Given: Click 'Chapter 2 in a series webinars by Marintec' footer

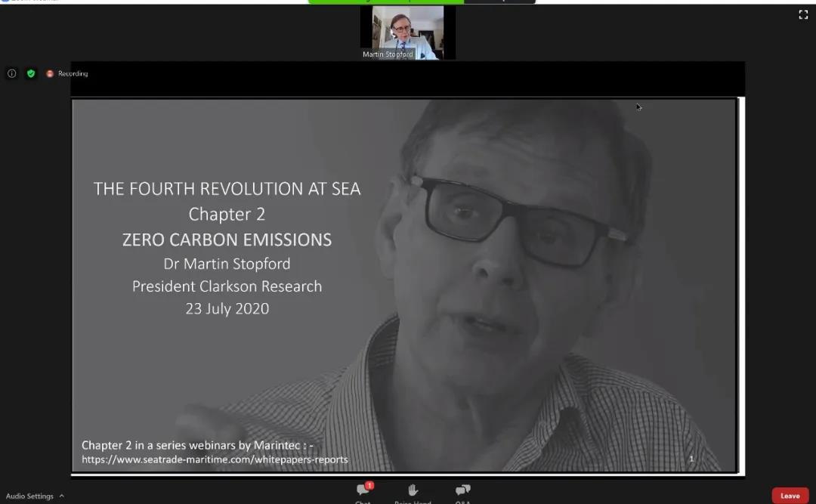Looking at the screenshot, I should tap(197, 445).
